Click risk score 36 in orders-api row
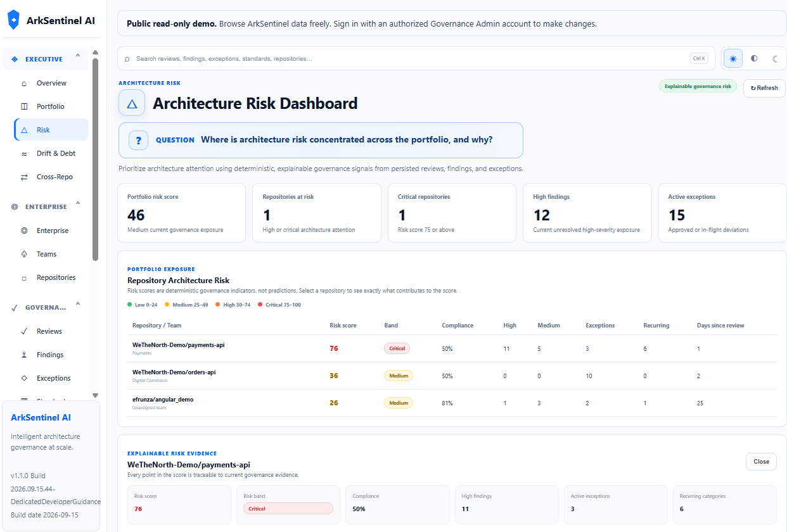Viewport: 787px width, 532px height. [x=334, y=376]
